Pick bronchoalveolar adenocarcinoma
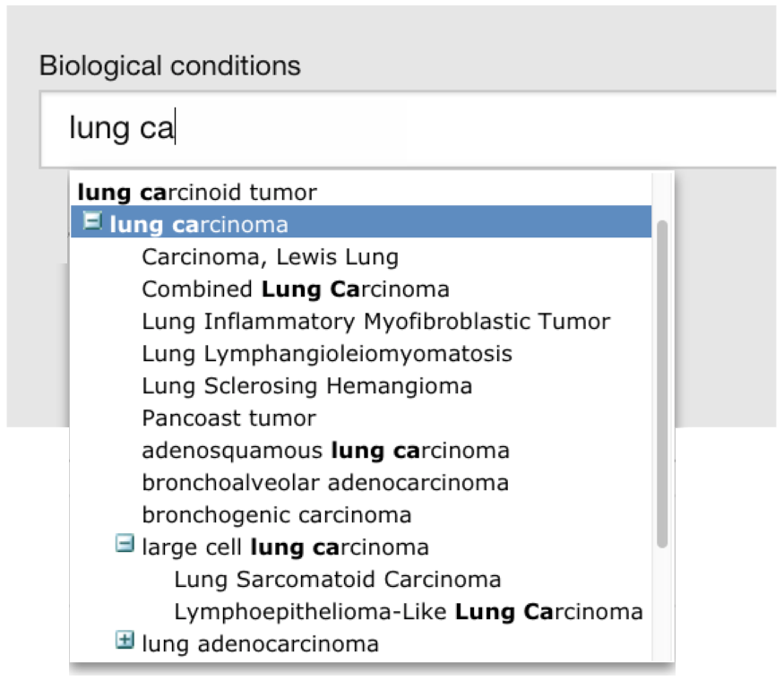The image size is (784, 689). click(x=325, y=483)
